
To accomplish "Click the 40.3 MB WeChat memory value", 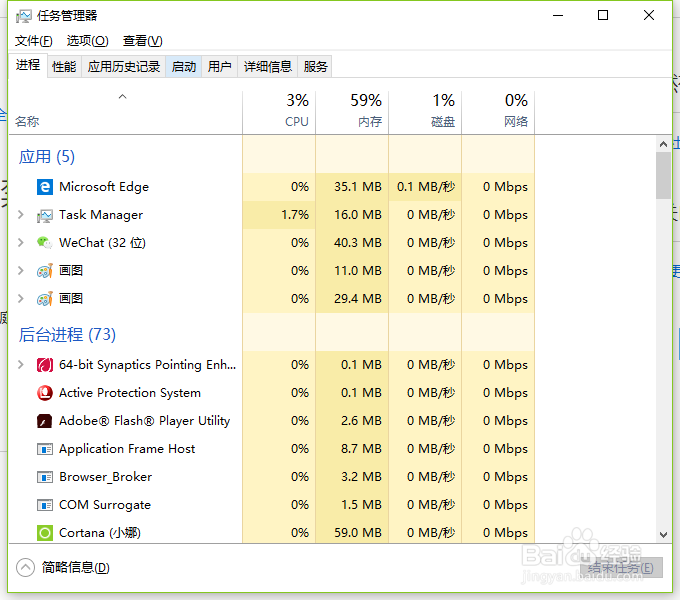I will [358, 243].
